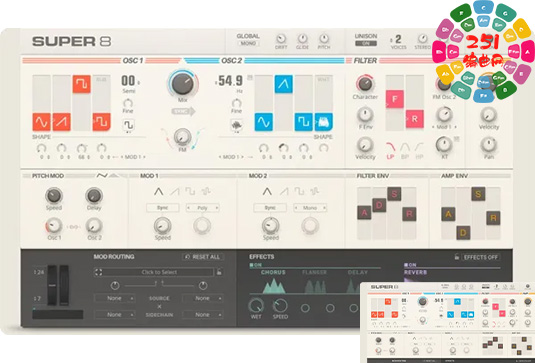The width and height of the screenshot is (535, 363).
Task: Toggle the Mod Routing lock icon
Action: pos(219,272)
